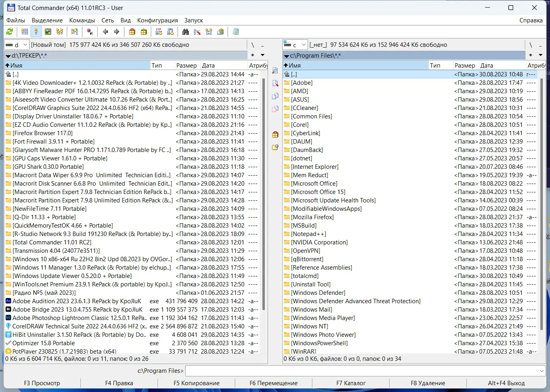Open the Запуск menu
550x392 pixels.
[194, 20]
